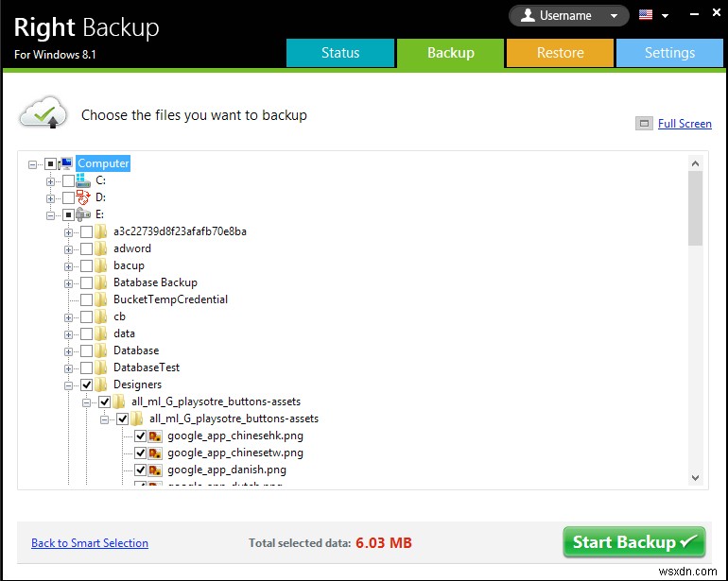This screenshot has height=581, width=728.
Task: Switch to the Restore tab
Action: 561,53
